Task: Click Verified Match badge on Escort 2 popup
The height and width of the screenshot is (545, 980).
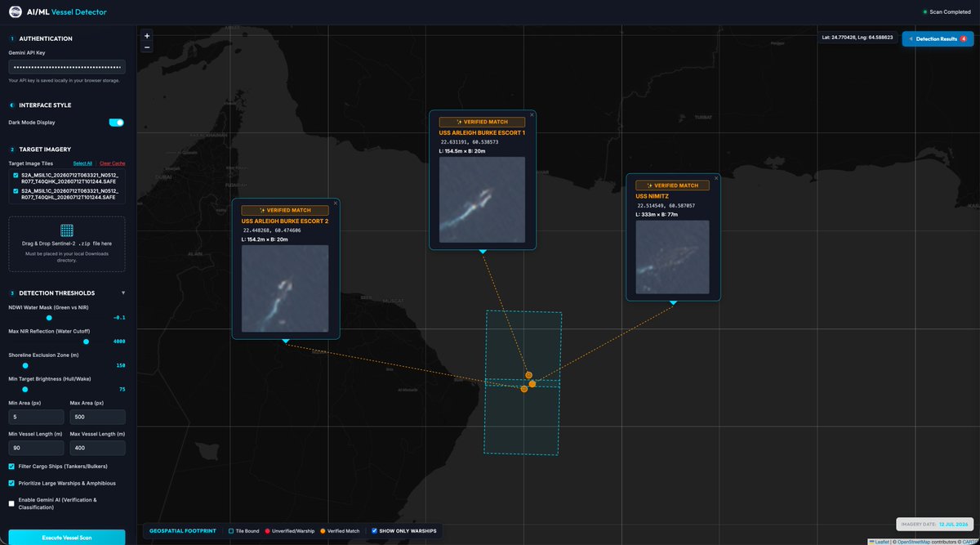Action: (x=285, y=210)
